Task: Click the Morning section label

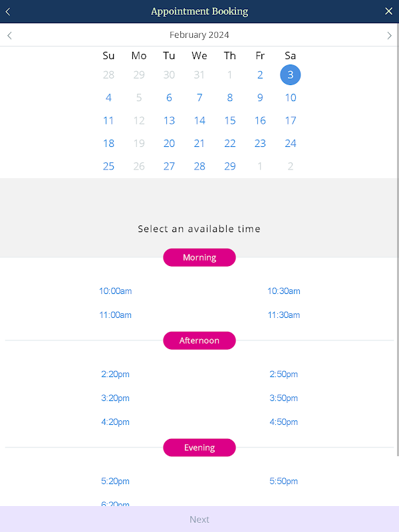Action: point(199,257)
